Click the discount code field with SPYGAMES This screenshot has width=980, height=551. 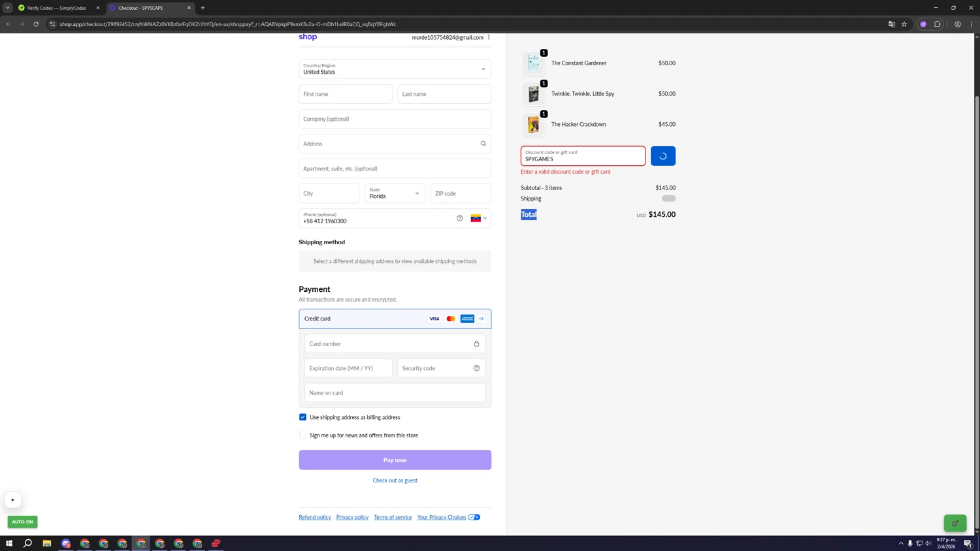tap(583, 156)
